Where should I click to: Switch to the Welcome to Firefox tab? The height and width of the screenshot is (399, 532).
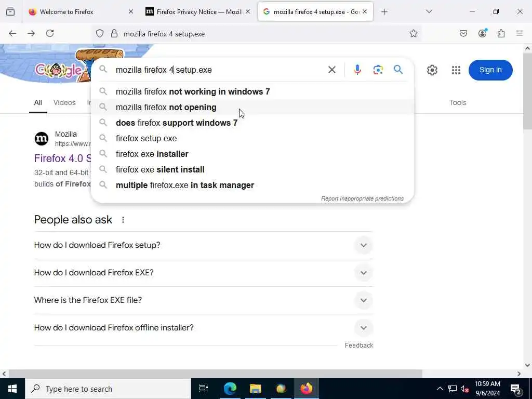click(x=82, y=11)
